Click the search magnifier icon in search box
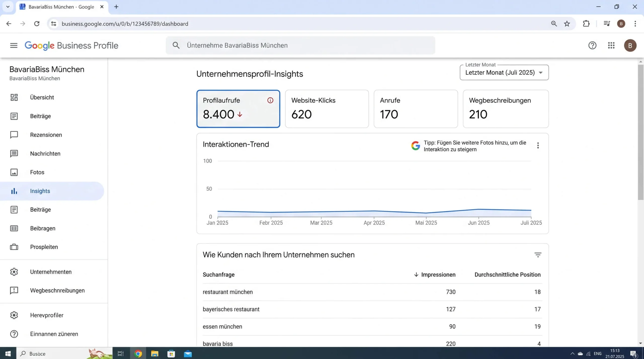The height and width of the screenshot is (359, 644). click(176, 45)
